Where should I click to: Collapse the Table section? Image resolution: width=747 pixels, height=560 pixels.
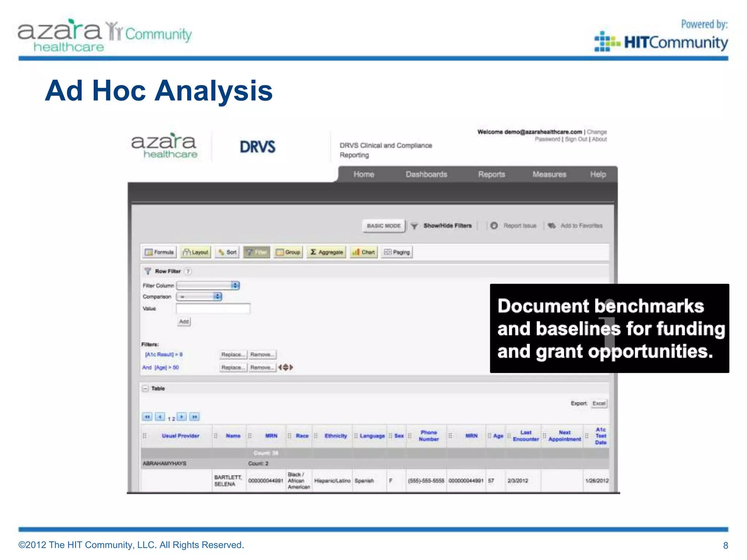(x=145, y=389)
